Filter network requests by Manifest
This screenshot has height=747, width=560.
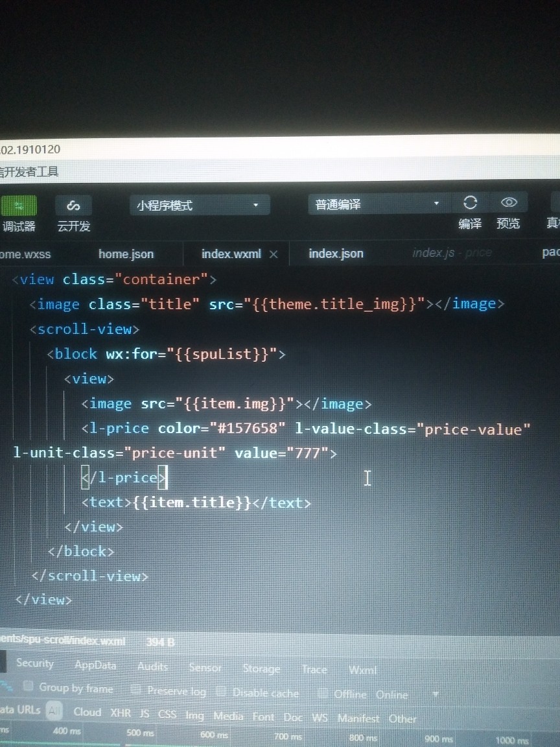[358, 718]
